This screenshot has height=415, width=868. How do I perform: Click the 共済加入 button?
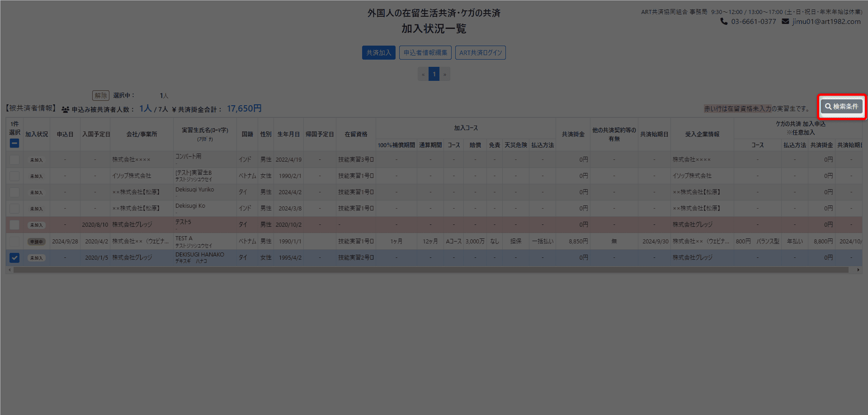pos(378,53)
